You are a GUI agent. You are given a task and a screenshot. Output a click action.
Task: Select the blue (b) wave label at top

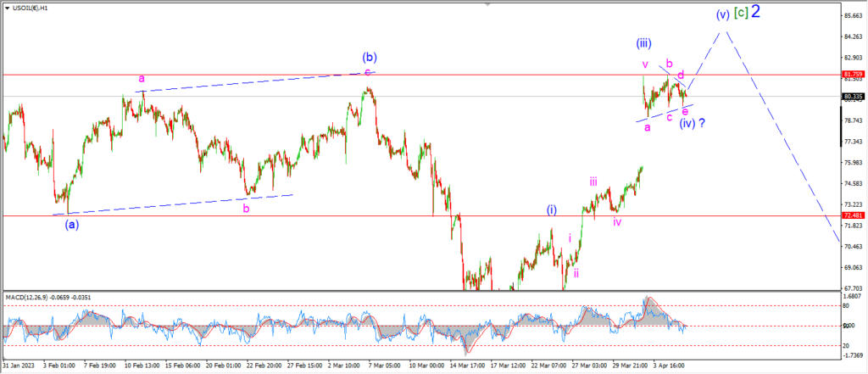370,57
